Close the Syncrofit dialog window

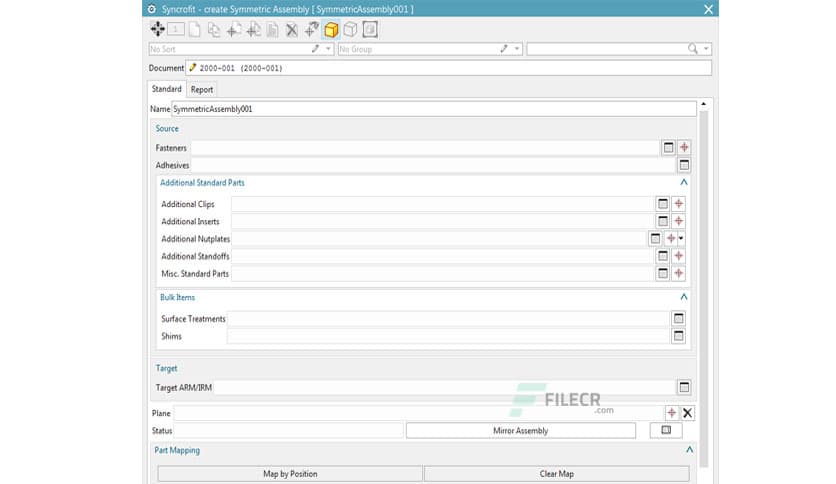point(708,9)
